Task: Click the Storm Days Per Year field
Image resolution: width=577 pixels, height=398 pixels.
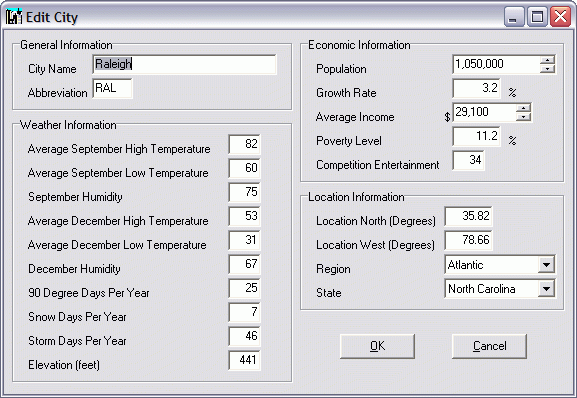Action: [244, 336]
